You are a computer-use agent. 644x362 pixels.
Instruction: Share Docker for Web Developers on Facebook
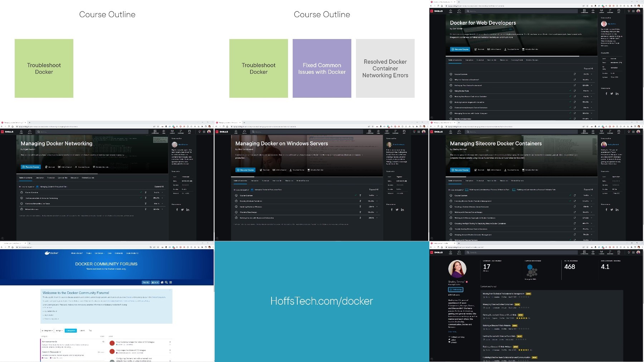coord(606,94)
